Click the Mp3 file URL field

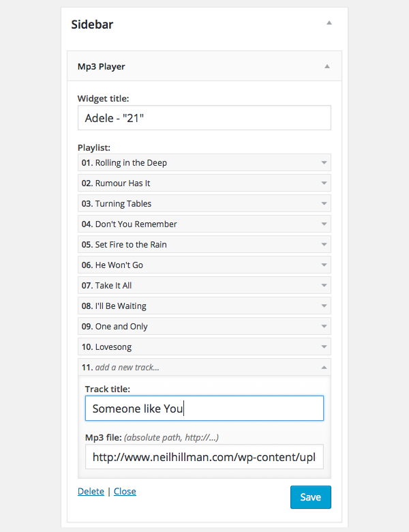coord(204,457)
